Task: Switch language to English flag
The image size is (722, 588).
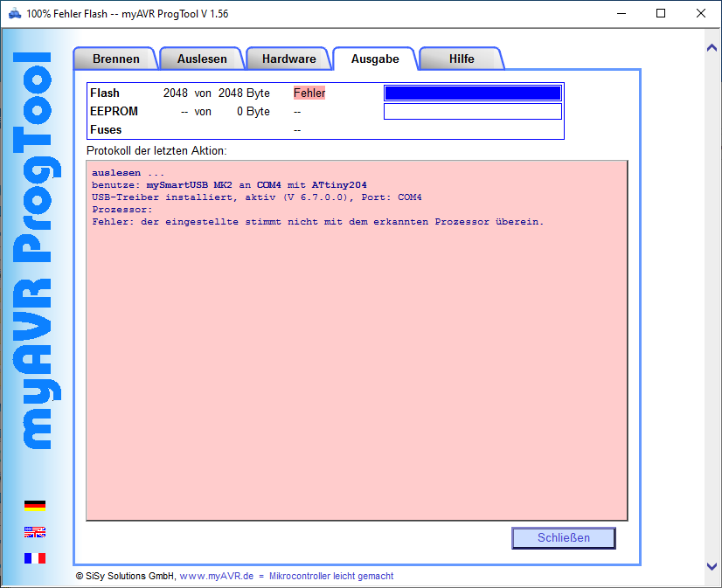Action: point(35,532)
